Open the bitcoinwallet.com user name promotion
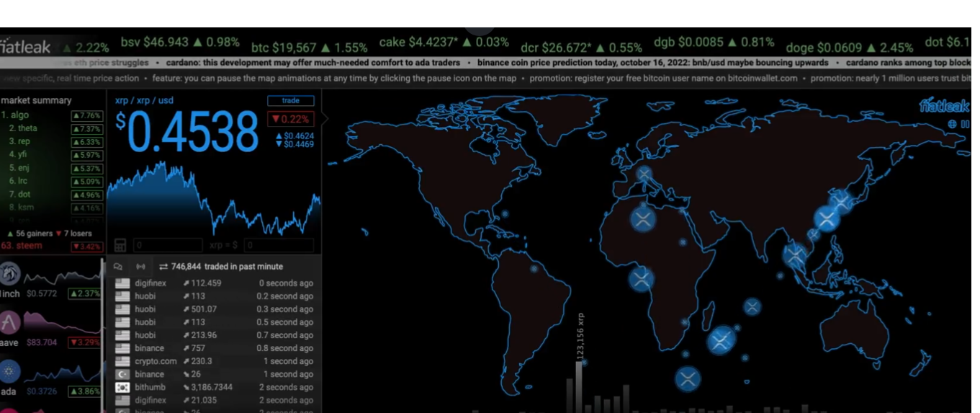 (663, 78)
